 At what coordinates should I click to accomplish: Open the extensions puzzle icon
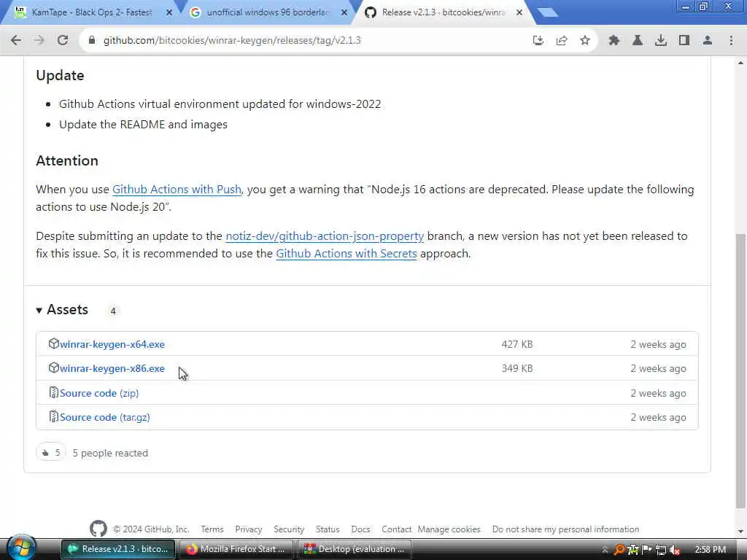[x=614, y=41]
